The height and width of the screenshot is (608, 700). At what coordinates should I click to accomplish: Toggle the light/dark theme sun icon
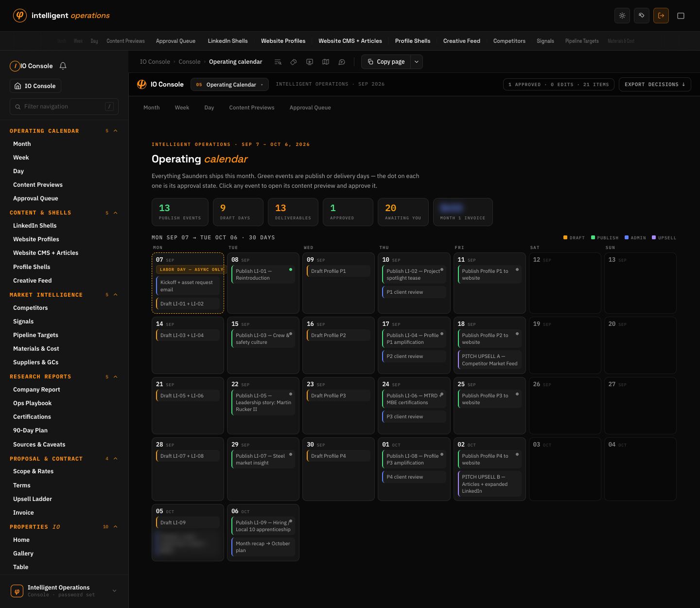click(x=622, y=16)
